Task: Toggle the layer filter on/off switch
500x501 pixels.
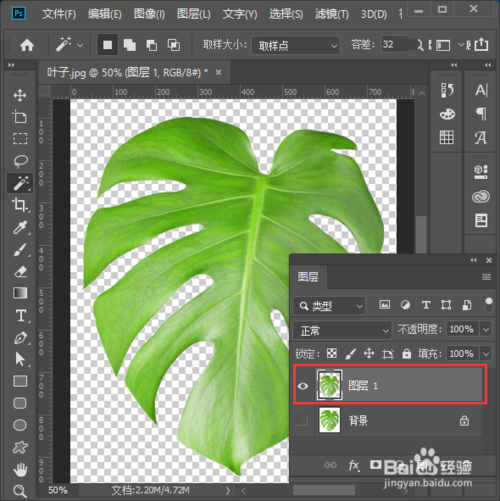Action: tap(489, 305)
